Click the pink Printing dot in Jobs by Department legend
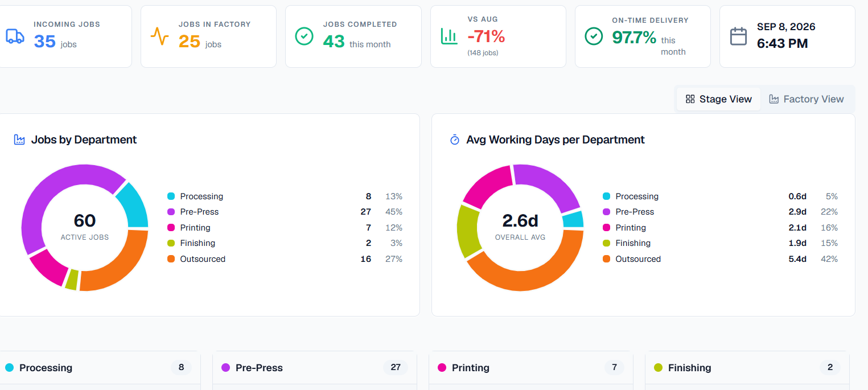Image resolution: width=868 pixels, height=390 pixels. (171, 228)
